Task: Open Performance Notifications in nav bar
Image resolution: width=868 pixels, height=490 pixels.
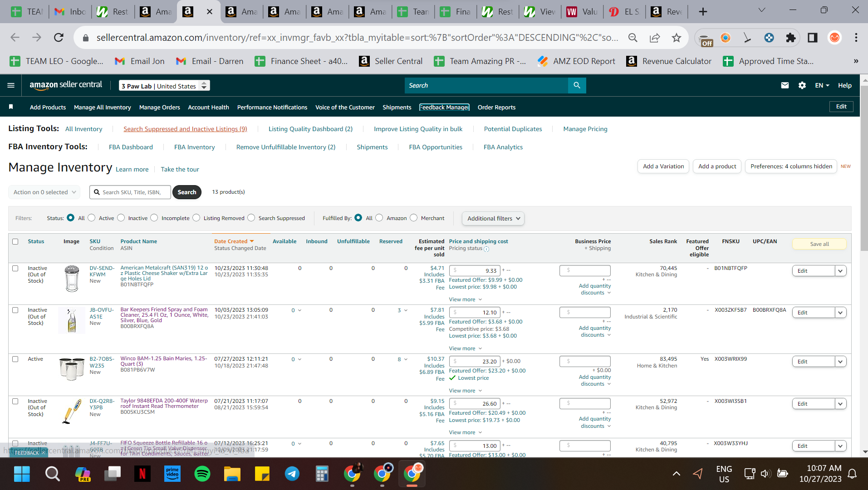Action: pos(272,107)
